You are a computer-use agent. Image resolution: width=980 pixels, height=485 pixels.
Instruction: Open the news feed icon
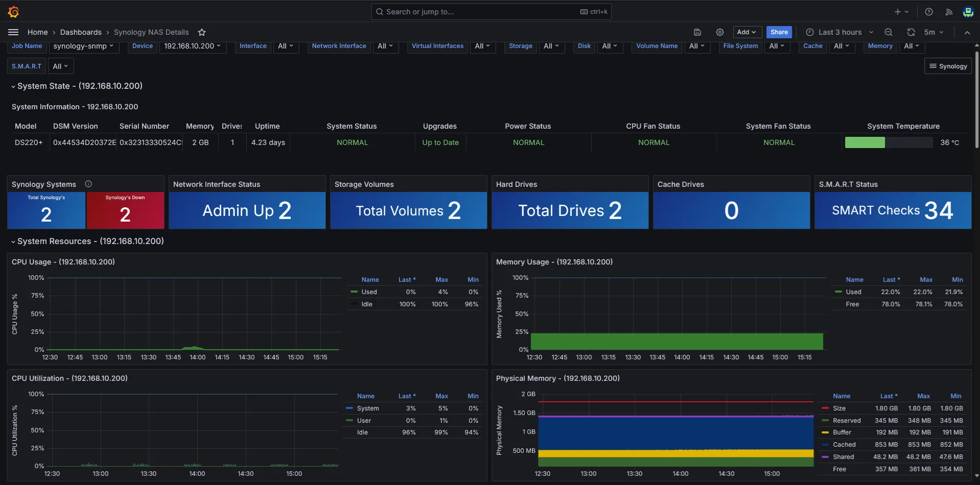(x=949, y=12)
